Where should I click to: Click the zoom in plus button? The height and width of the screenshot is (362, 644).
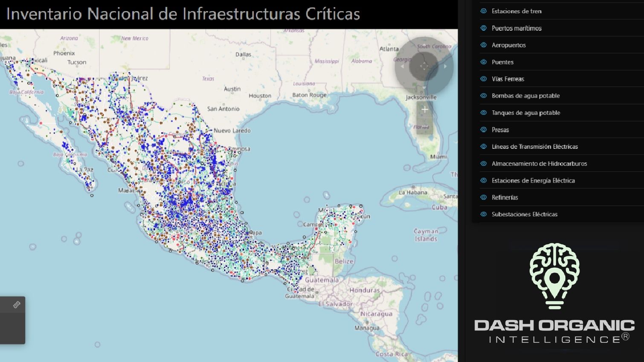425,110
